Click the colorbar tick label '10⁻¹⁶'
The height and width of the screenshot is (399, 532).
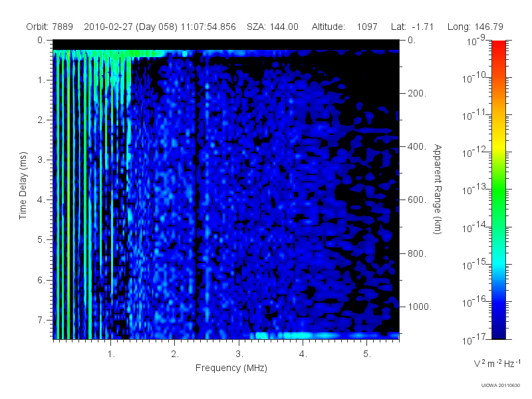point(475,302)
